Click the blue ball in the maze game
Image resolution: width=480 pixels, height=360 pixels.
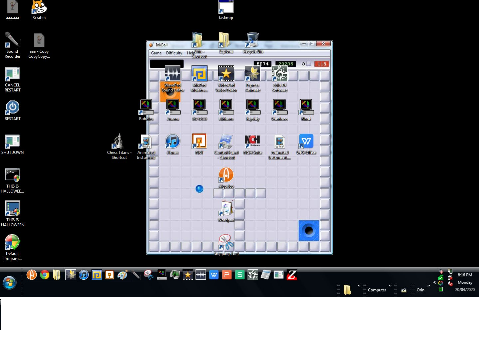[x=199, y=189]
